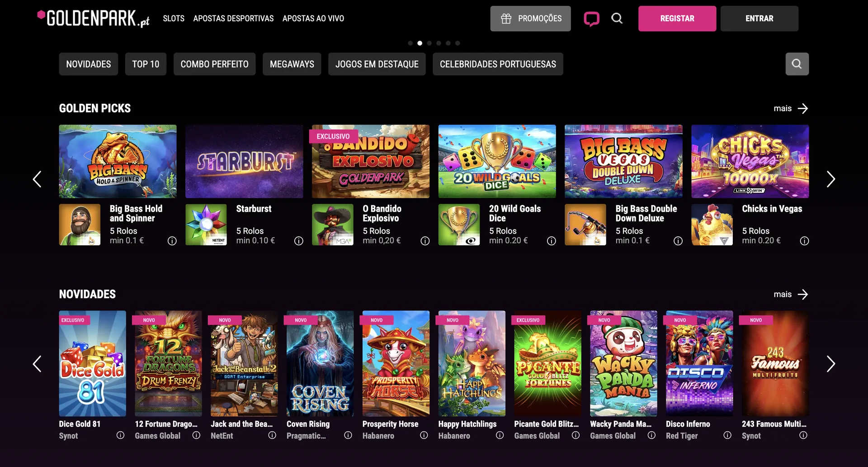Select the Megaways category tab

coord(292,64)
